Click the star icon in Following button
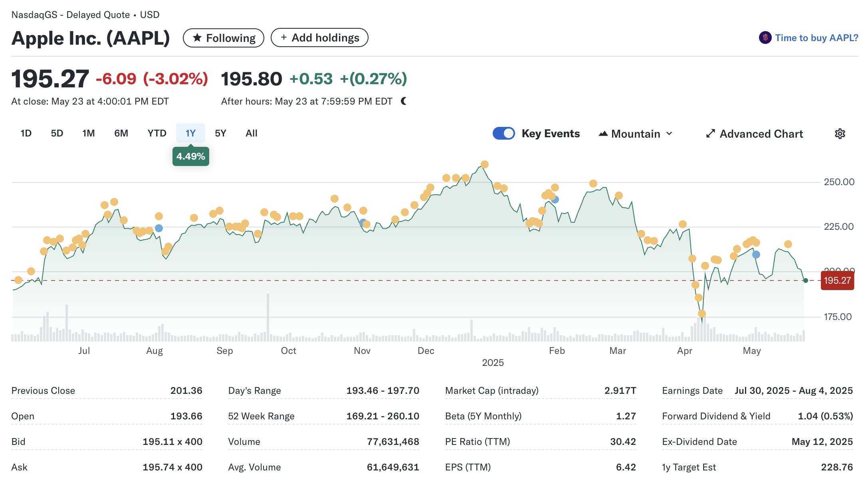The width and height of the screenshot is (868, 482). [x=197, y=38]
